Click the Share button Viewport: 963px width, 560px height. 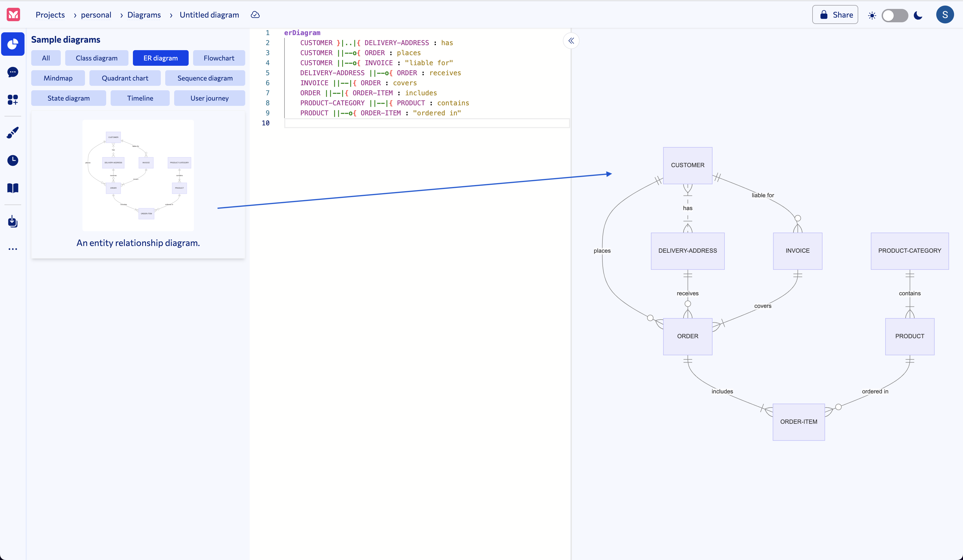coord(835,14)
